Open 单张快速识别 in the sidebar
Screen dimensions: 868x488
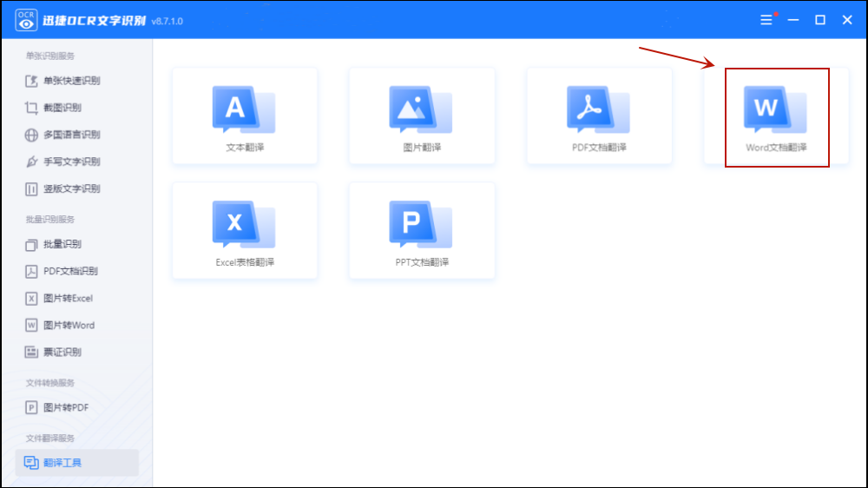[x=62, y=81]
